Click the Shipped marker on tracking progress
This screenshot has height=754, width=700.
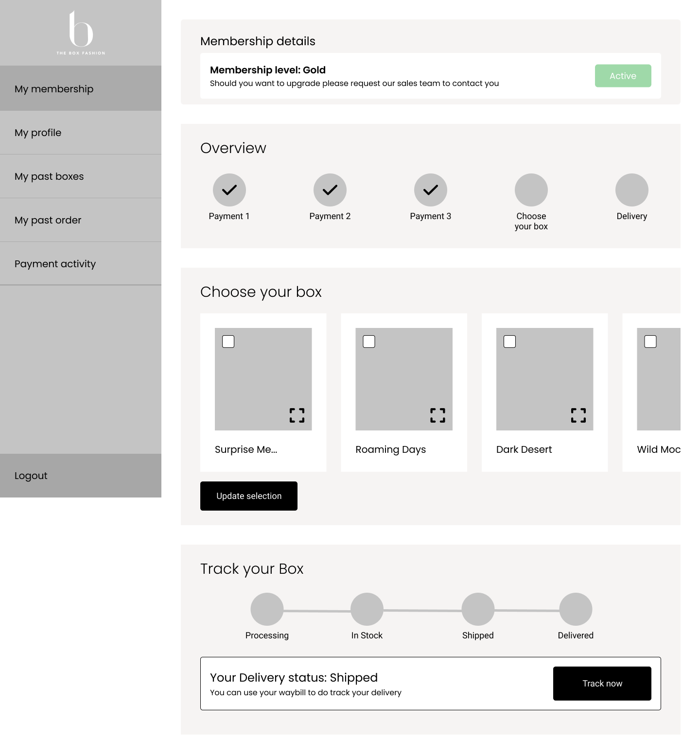click(478, 609)
